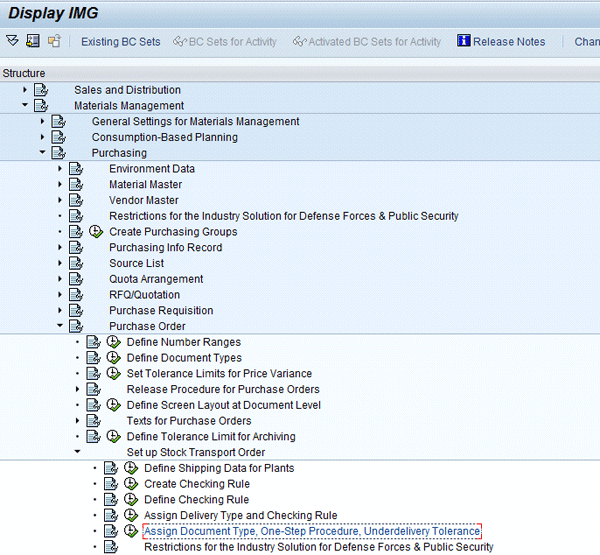600x555 pixels.
Task: Open the documentation icon for Define Shipping Data for Plants
Action: pyautogui.click(x=112, y=468)
